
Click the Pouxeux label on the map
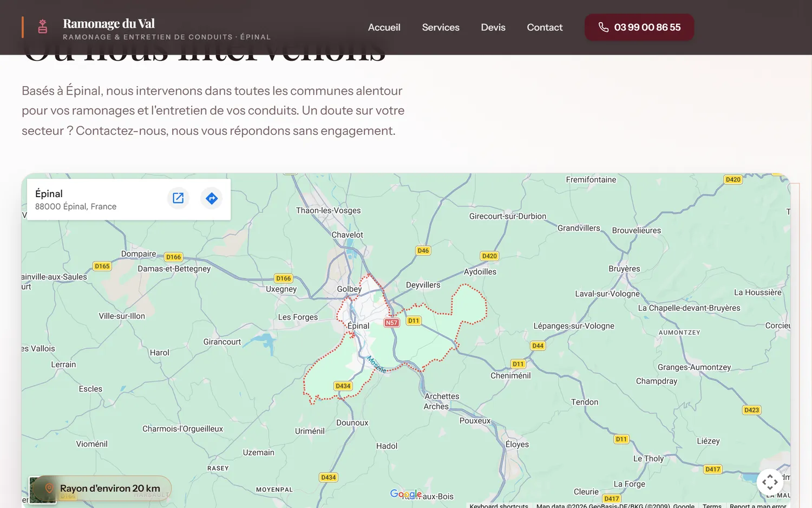point(475,421)
